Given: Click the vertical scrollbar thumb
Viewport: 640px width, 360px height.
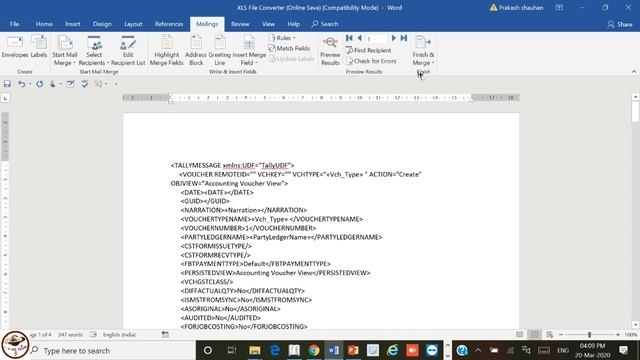Looking at the screenshot, I should pos(636,111).
